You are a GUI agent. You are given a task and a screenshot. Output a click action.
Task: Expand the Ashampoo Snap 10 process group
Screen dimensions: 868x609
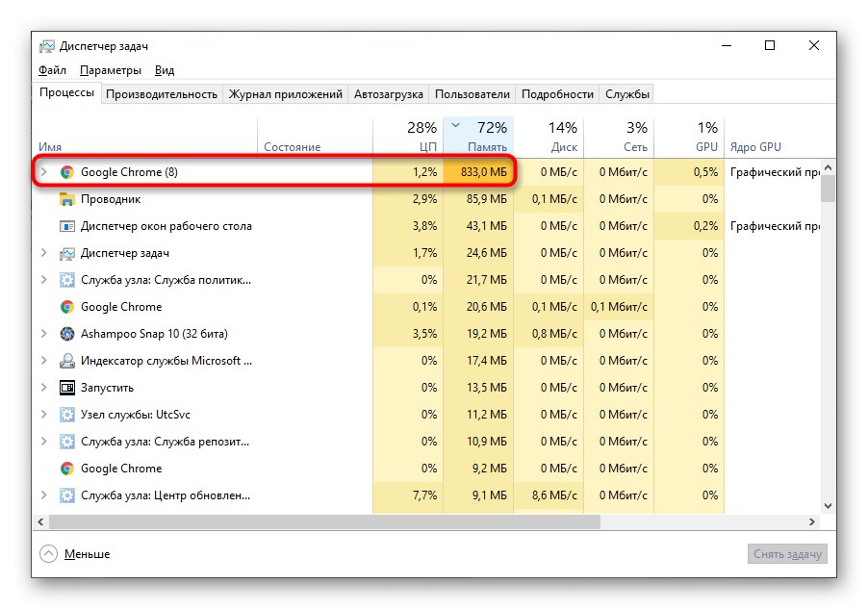point(43,334)
